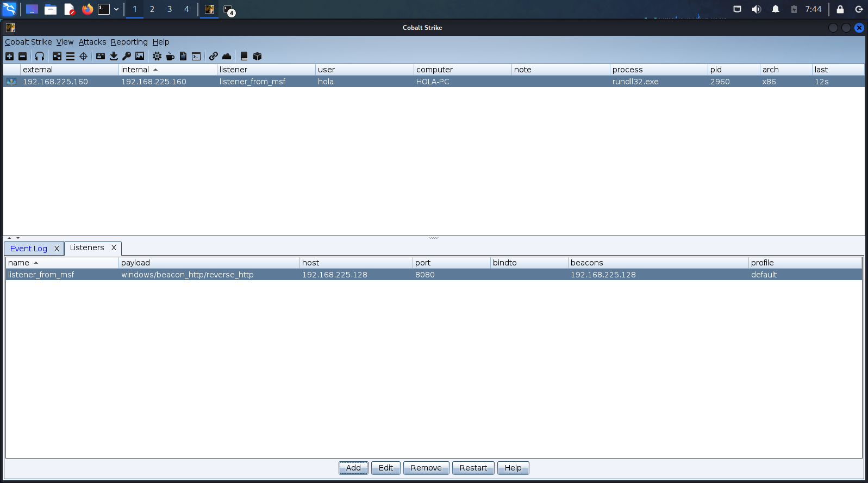Open the screenshots viewer icon
The height and width of the screenshot is (483, 868).
pos(140,56)
